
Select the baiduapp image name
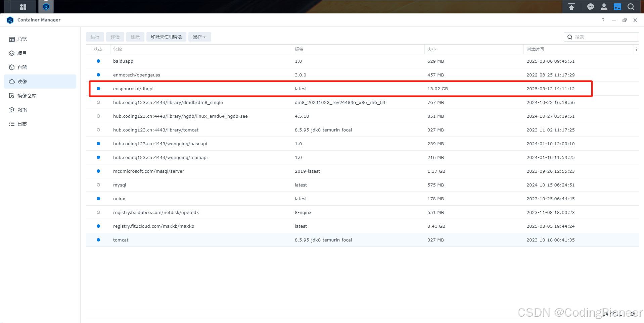(123, 61)
